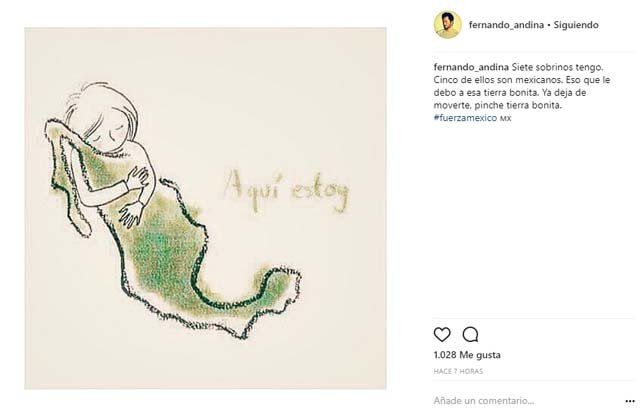Screen dimensions: 640x411
Task: Click the pinche tierra bonita caption line
Action: click(x=518, y=105)
